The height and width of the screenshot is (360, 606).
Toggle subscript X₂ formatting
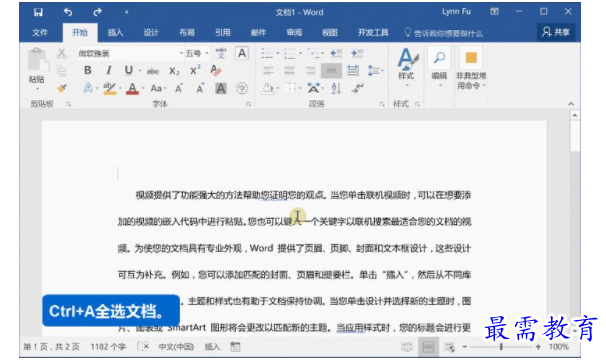[174, 71]
